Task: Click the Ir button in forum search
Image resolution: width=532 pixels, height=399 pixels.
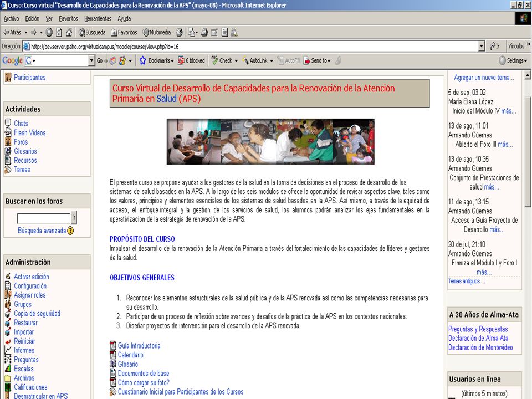Action: 74,218
